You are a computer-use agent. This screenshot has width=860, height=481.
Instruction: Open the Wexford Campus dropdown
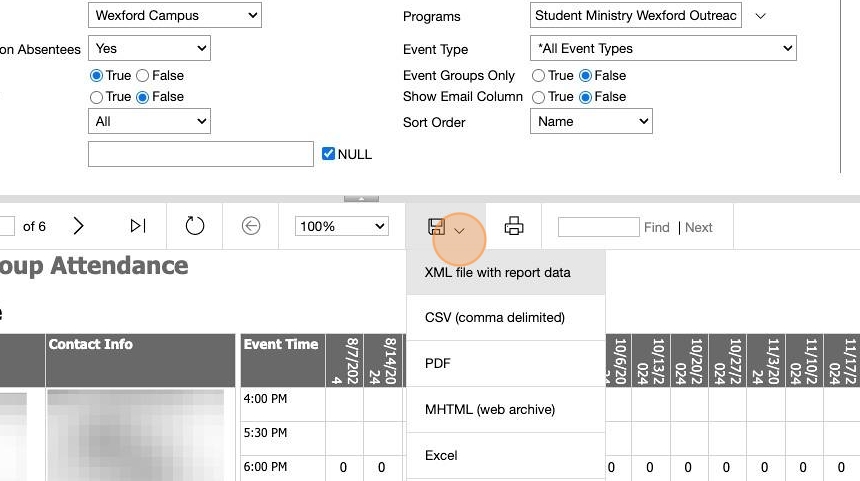pos(175,15)
